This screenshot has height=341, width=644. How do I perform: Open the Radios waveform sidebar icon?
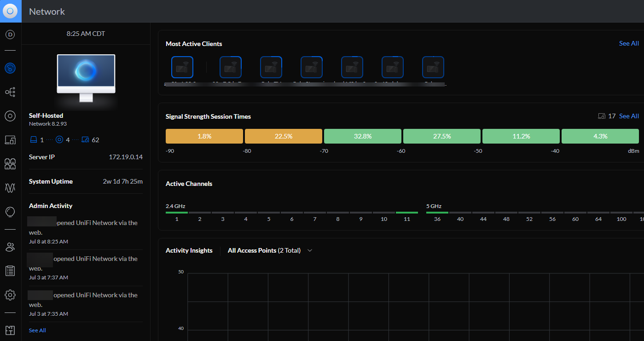(10, 188)
